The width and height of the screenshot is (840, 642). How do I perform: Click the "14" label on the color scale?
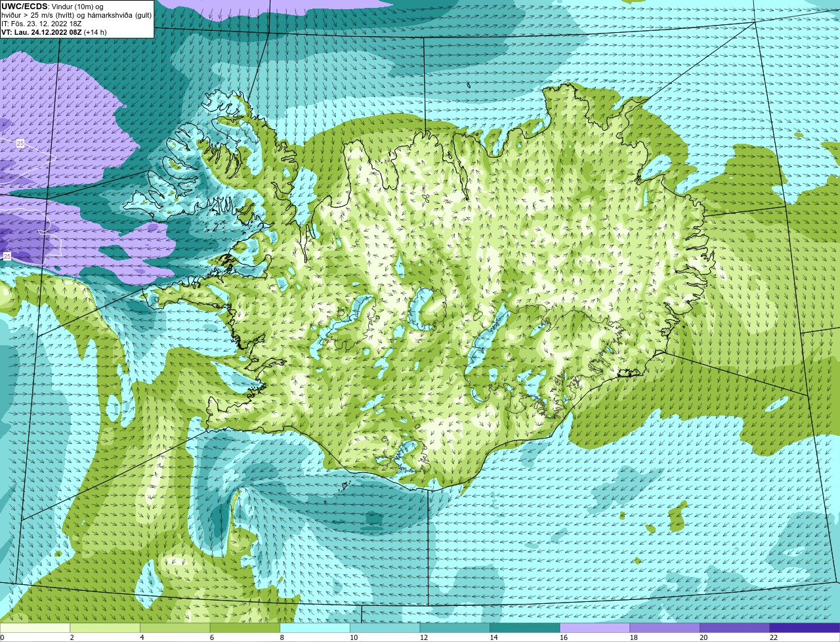(x=493, y=637)
